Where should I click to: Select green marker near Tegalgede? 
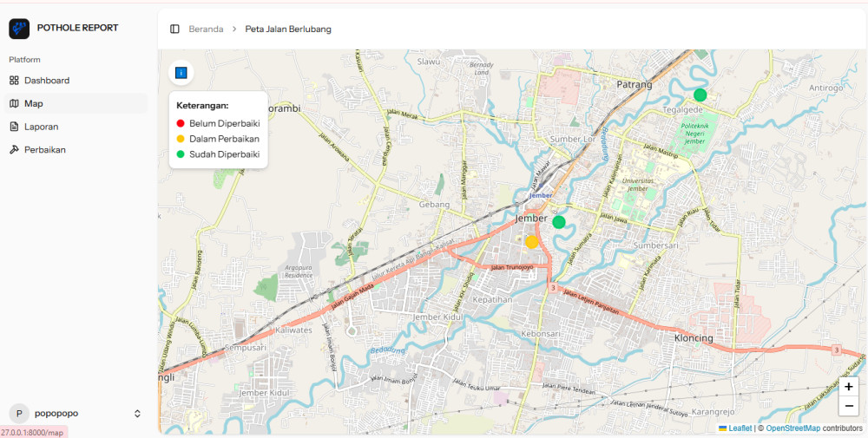coord(700,95)
